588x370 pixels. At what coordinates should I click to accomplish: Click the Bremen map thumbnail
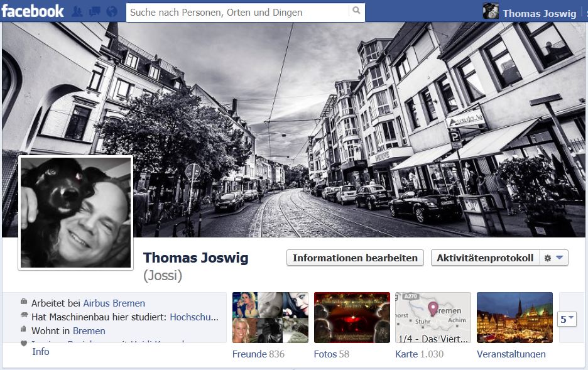coord(433,317)
